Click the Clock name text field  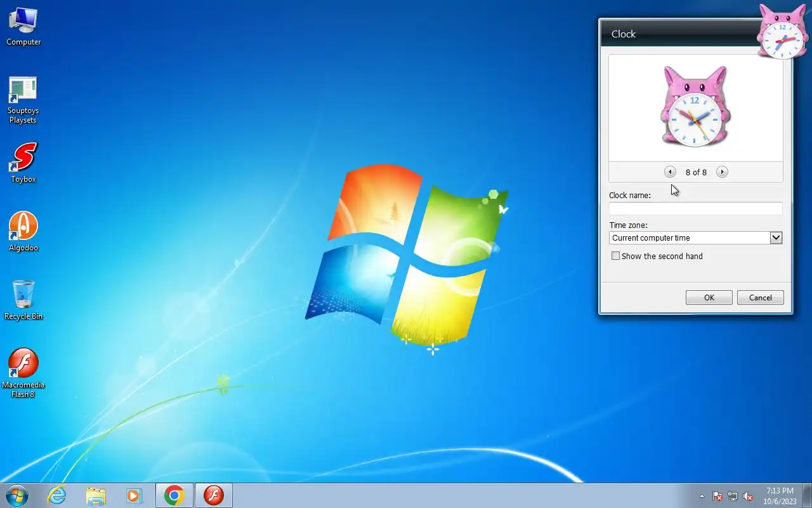point(695,208)
